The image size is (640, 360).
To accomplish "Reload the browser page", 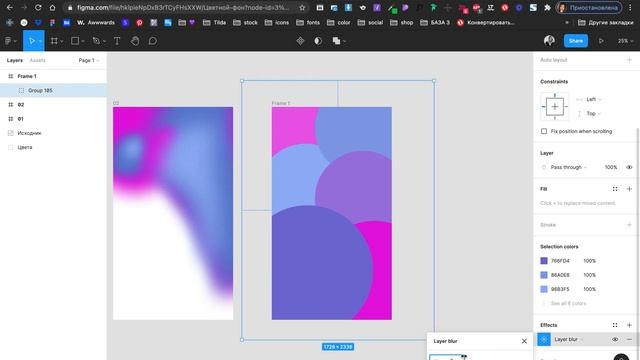I will (38, 7).
